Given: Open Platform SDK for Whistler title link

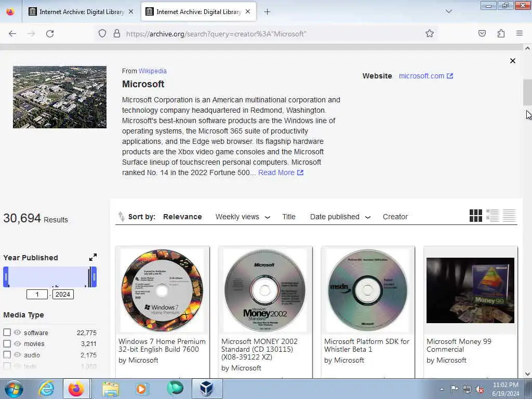Looking at the screenshot, I should click(x=367, y=345).
